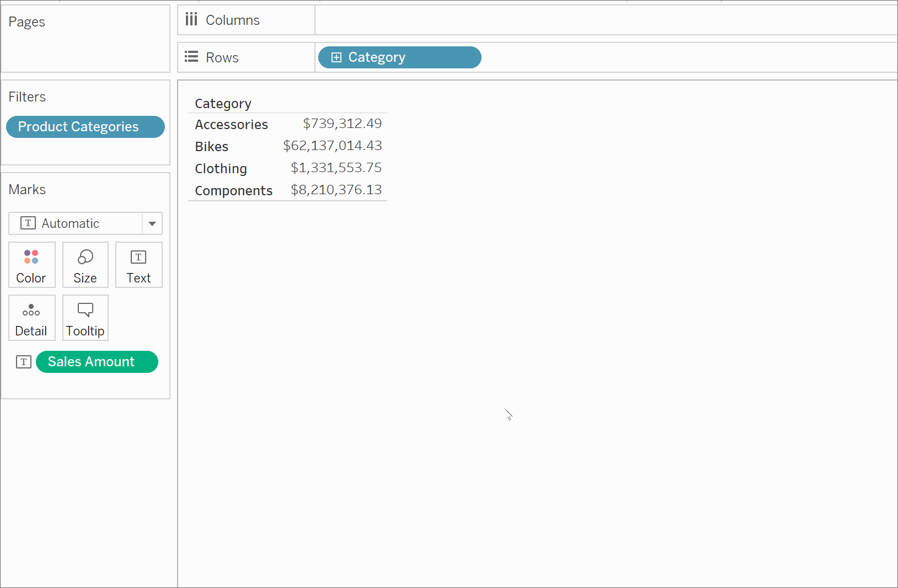Select the Accessories row label
The height and width of the screenshot is (588, 898).
pos(231,124)
